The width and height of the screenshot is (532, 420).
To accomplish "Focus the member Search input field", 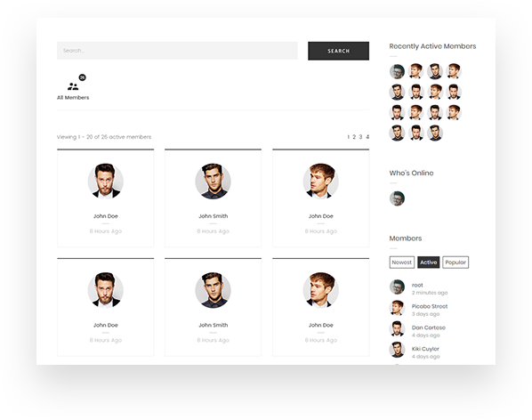I will 177,51.
